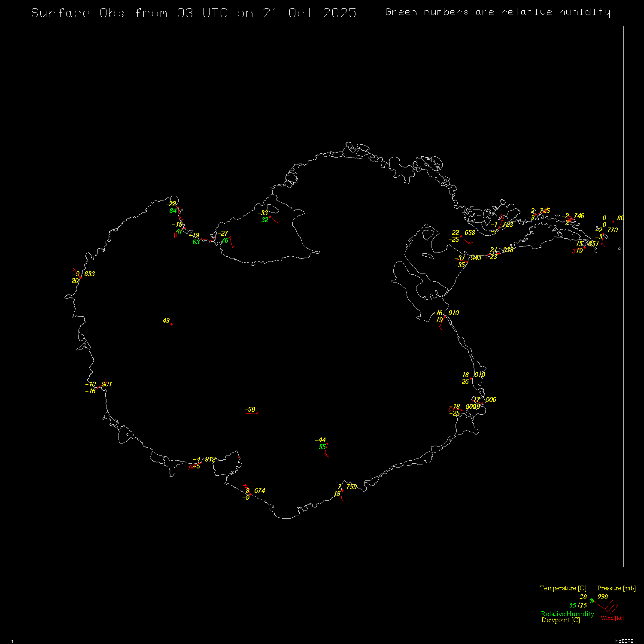644x644 pixels.
Task: Select the pressure value 833
Action: pos(90,274)
